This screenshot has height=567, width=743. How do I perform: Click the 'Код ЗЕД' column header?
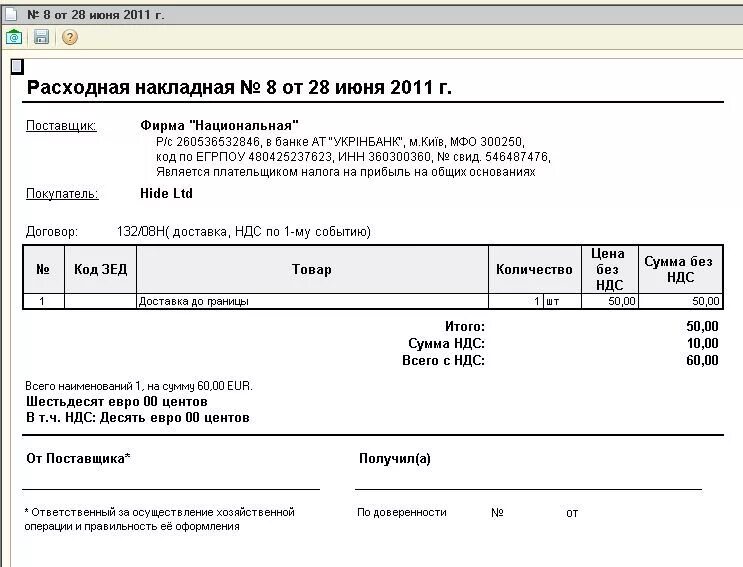[100, 270]
